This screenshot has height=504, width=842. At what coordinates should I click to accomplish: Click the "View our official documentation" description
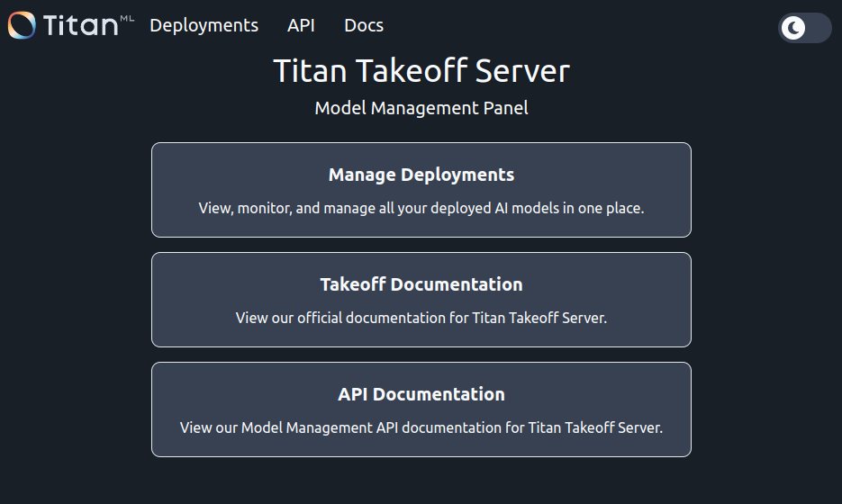tap(421, 318)
